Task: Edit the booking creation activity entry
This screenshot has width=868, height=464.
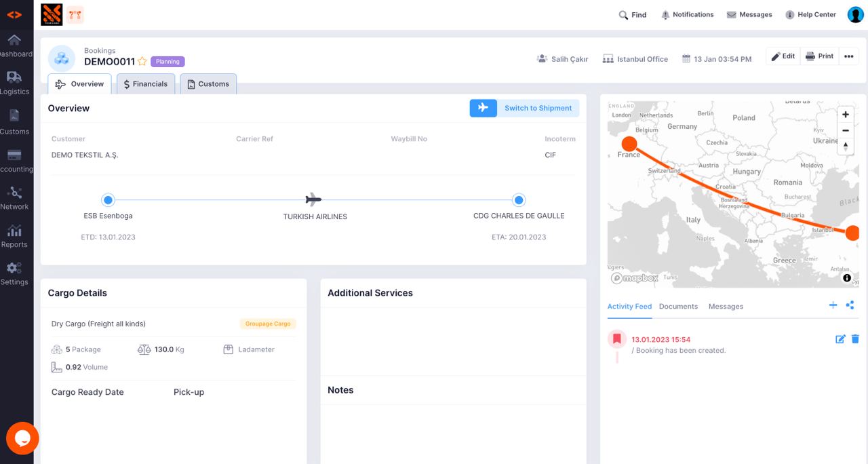Action: click(840, 339)
